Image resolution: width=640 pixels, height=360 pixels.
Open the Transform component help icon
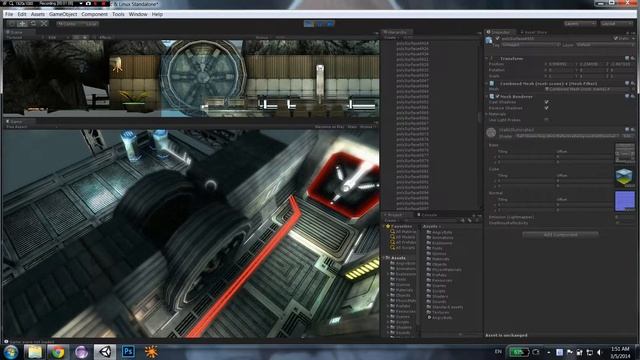(627, 58)
